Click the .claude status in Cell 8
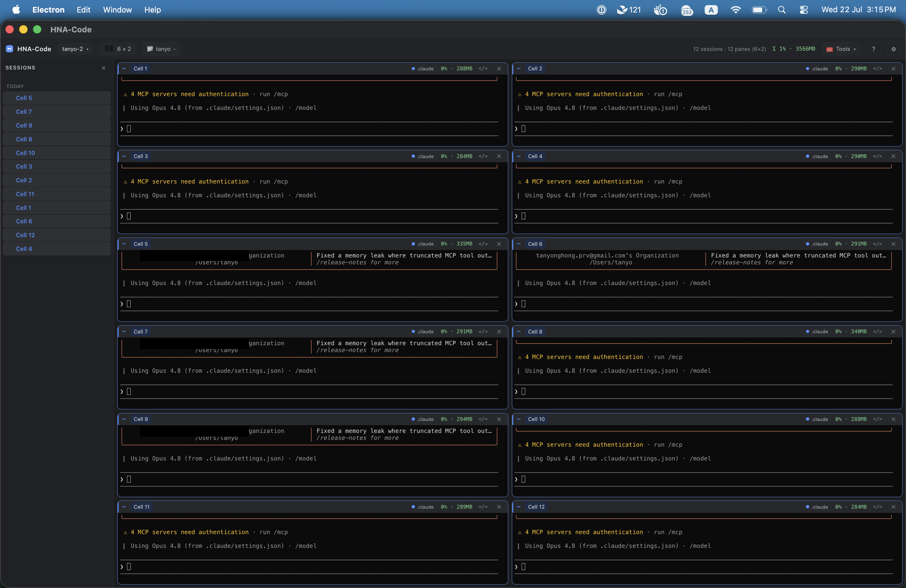This screenshot has height=588, width=906. coord(817,332)
